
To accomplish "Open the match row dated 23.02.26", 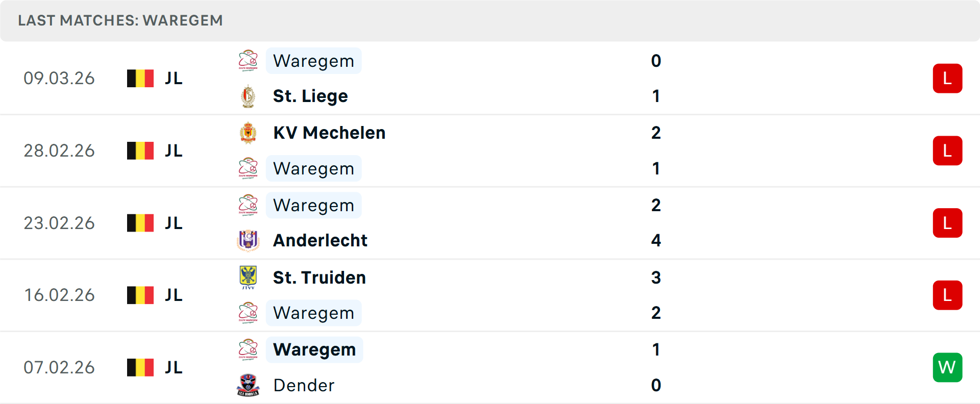I will point(490,223).
